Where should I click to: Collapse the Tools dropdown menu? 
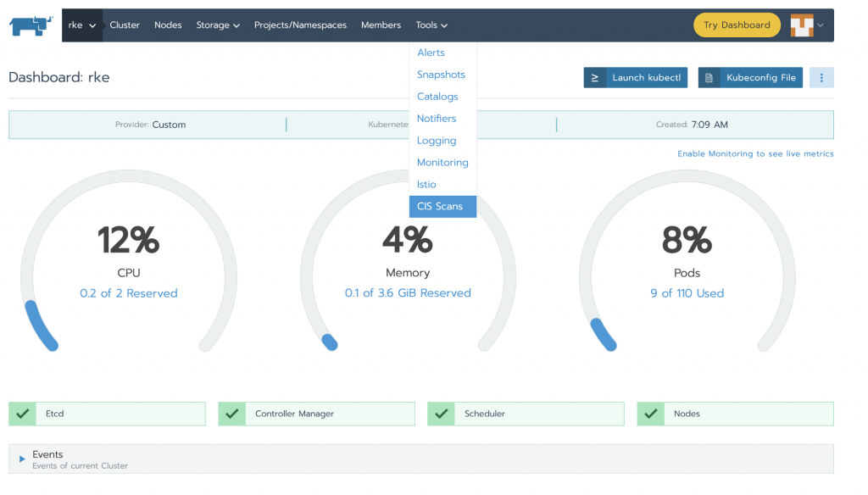coord(431,25)
